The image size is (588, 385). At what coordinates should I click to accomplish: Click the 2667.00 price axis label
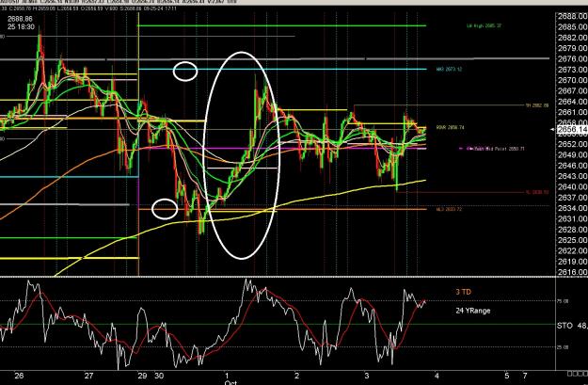[573, 90]
